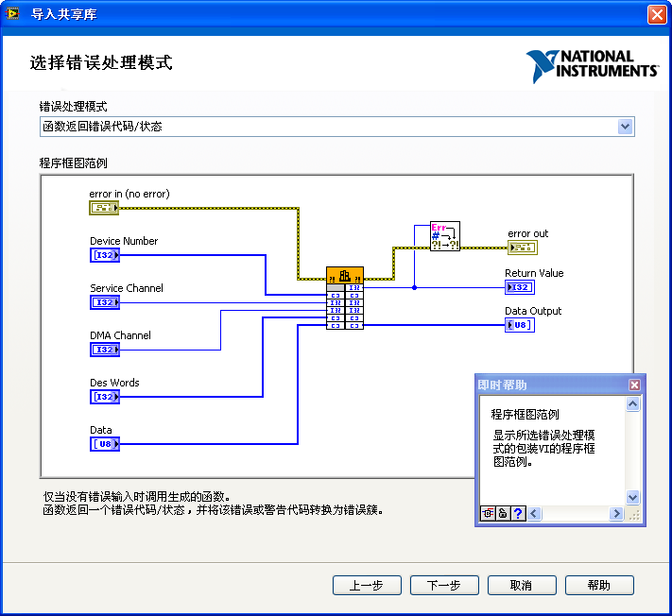Open detailed help via question mark icon
The height and width of the screenshot is (616, 672).
[519, 514]
